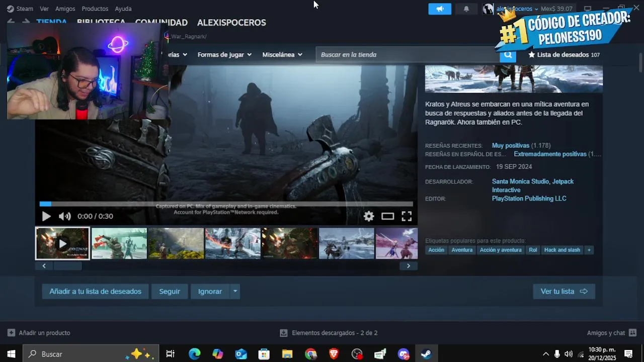Screen dimensions: 644x362
Task: Click the Mex$ 39.07 wallet balance
Action: (556, 9)
